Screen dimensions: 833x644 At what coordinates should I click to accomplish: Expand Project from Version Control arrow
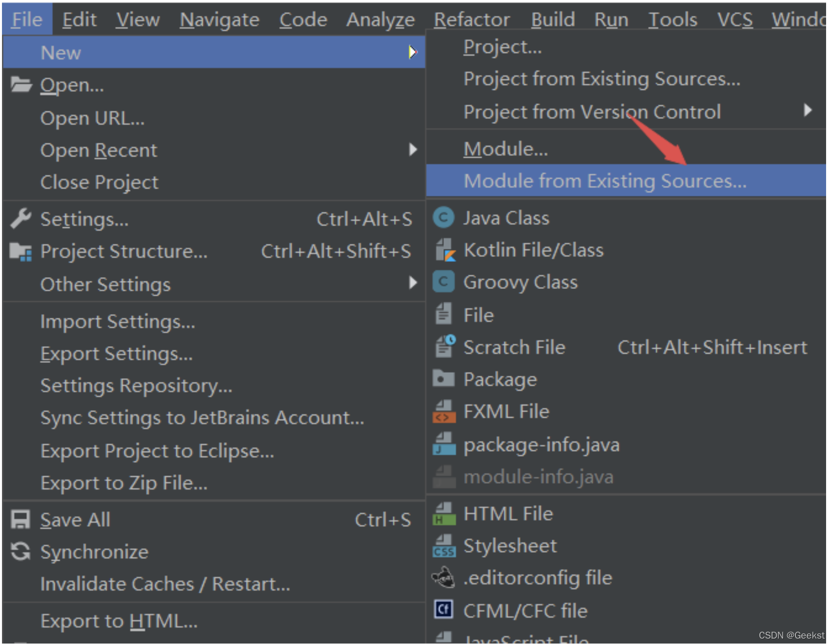807,110
